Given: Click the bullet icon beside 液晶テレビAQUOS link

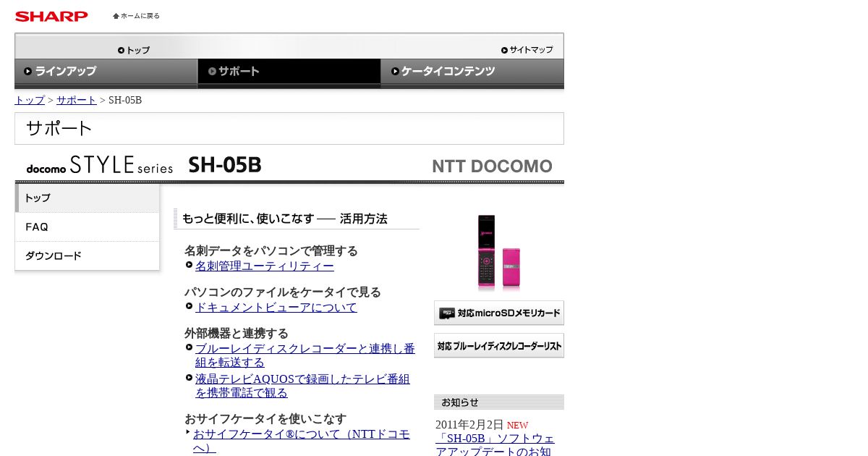Looking at the screenshot, I should tap(189, 378).
